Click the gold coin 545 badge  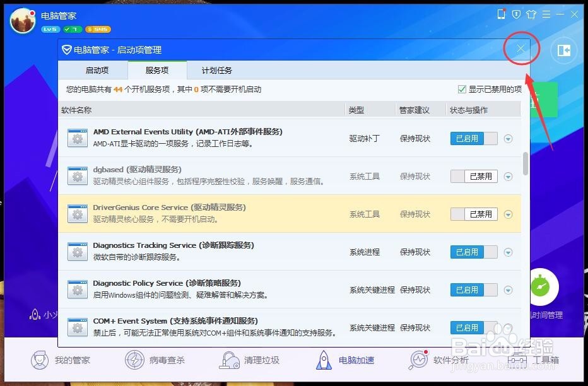point(98,29)
